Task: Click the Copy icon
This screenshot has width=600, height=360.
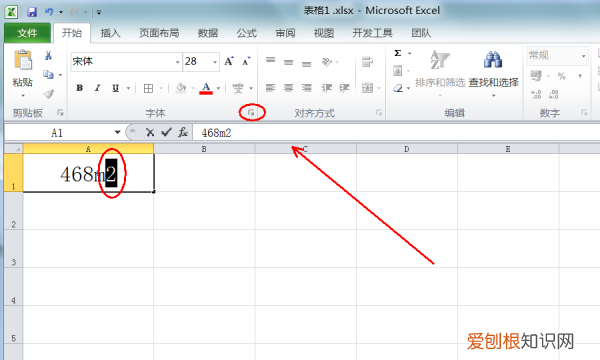Action: (48, 74)
